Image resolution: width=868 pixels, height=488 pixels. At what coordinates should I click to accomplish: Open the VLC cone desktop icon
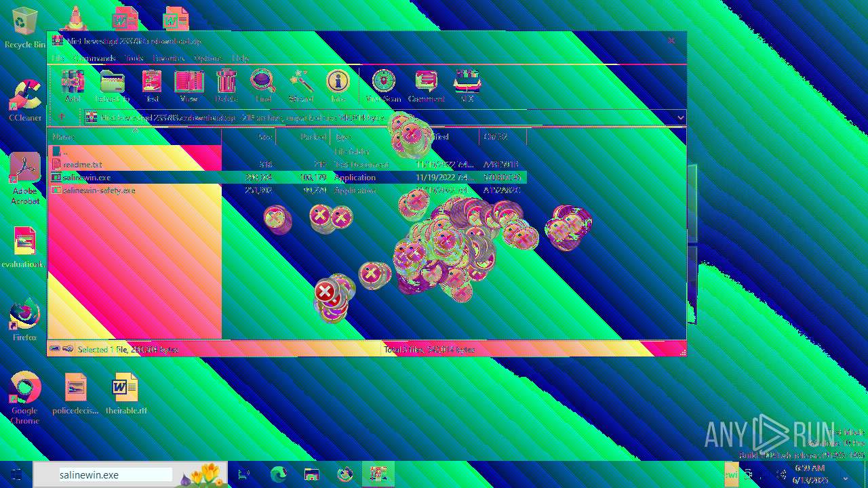[x=75, y=18]
